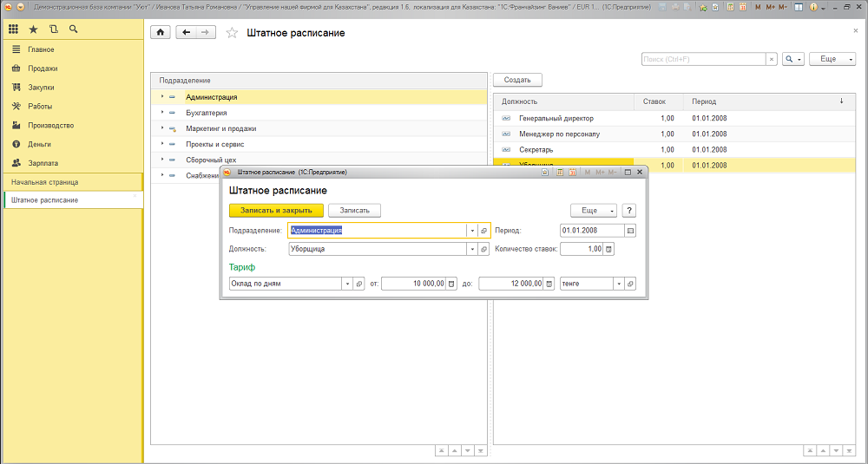Open the calendar picker for Период field
This screenshot has height=464, width=868.
tap(631, 231)
